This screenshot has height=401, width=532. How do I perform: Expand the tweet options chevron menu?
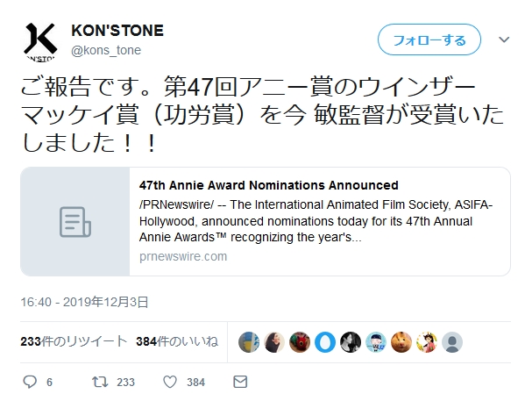(504, 40)
